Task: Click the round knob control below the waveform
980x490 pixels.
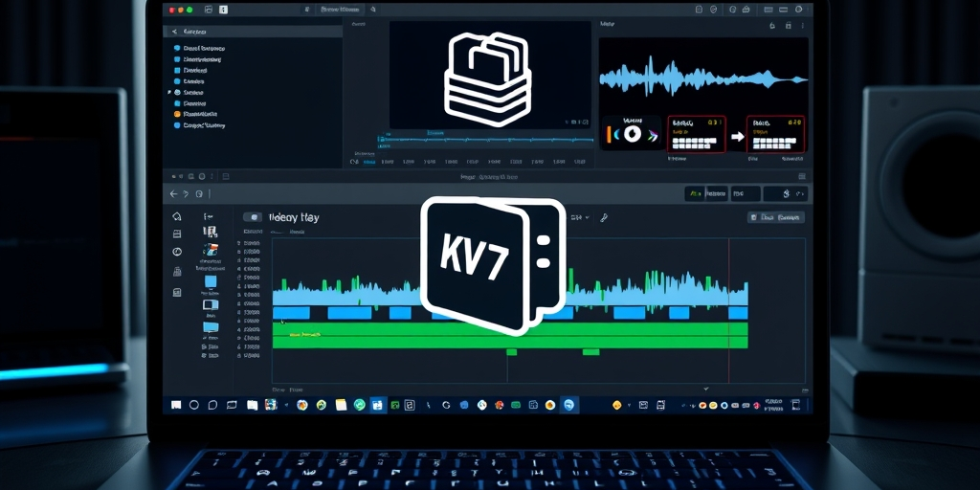Action: pyautogui.click(x=633, y=133)
